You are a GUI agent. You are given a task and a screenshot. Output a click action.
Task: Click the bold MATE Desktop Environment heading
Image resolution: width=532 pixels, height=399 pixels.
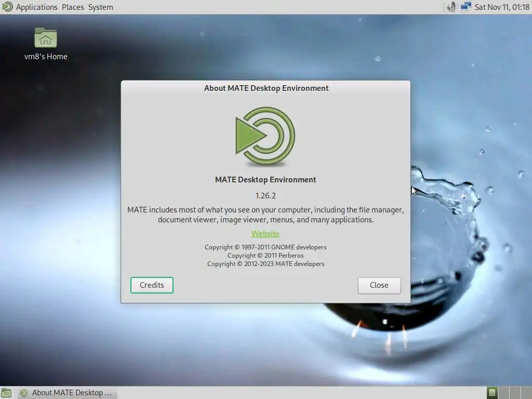(x=265, y=180)
